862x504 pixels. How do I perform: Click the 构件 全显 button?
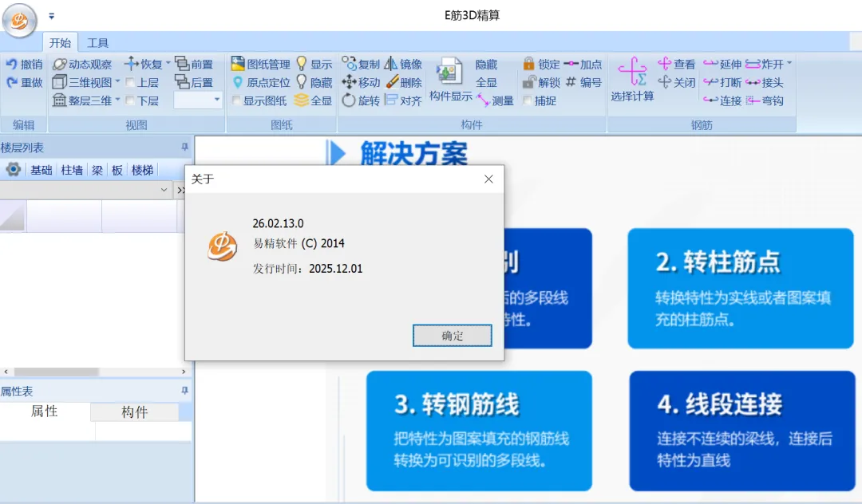(x=487, y=82)
